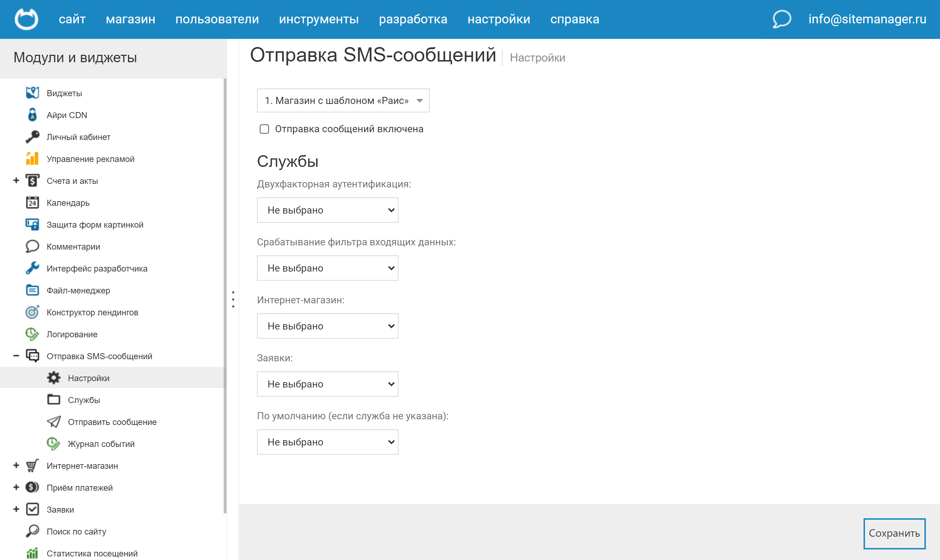This screenshot has height=560, width=940.
Task: Expand the Счета и акты section
Action: pyautogui.click(x=16, y=180)
